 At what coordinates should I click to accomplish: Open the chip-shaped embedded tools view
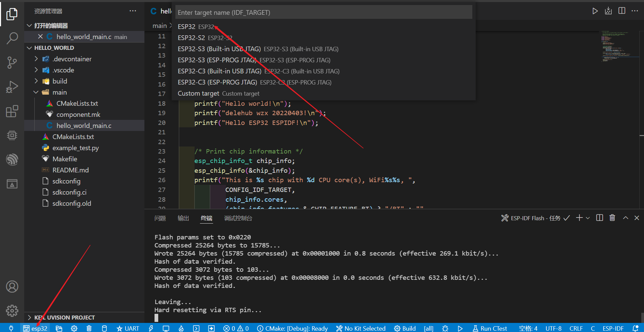(12, 135)
